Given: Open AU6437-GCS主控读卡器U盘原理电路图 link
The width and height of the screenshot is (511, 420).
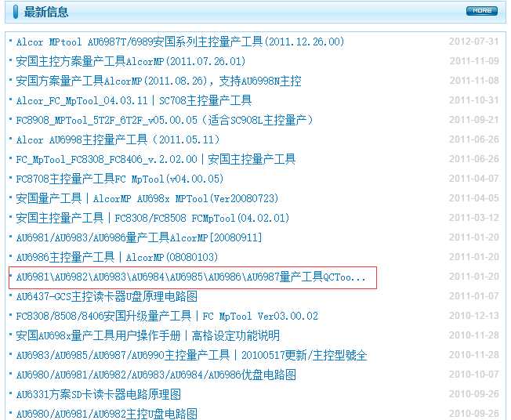Looking at the screenshot, I should tap(107, 296).
